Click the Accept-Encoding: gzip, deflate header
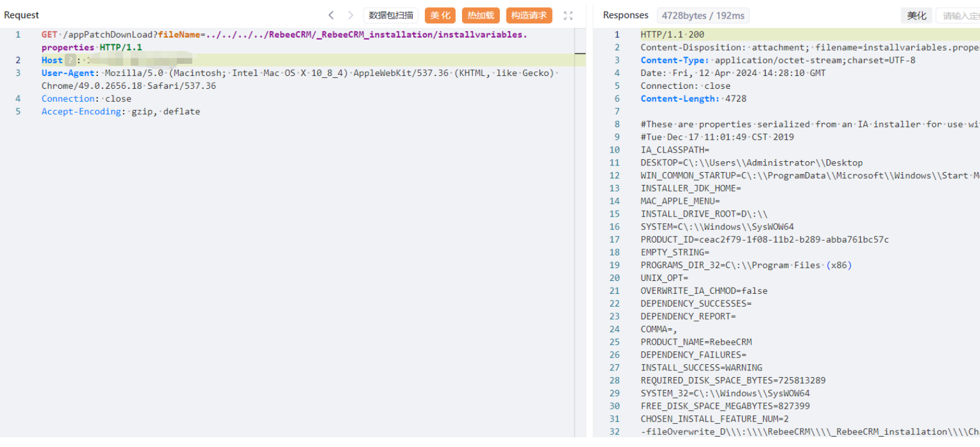Screen dimensions: 980x447 click(x=121, y=111)
